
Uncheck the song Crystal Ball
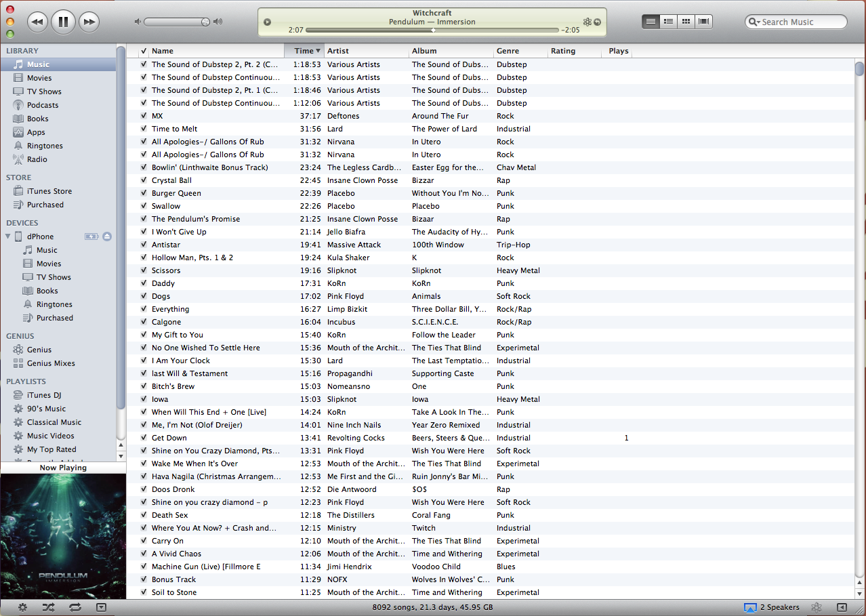point(144,180)
